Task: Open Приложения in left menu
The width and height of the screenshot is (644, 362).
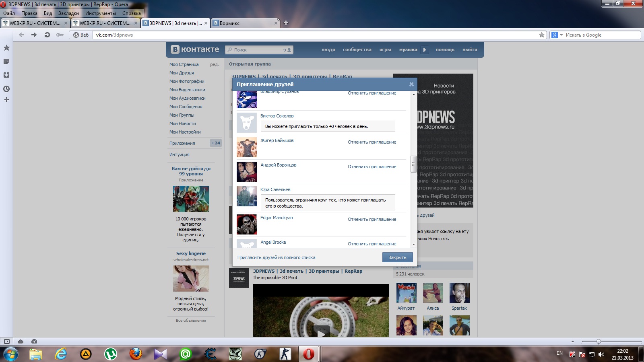Action: [x=182, y=143]
